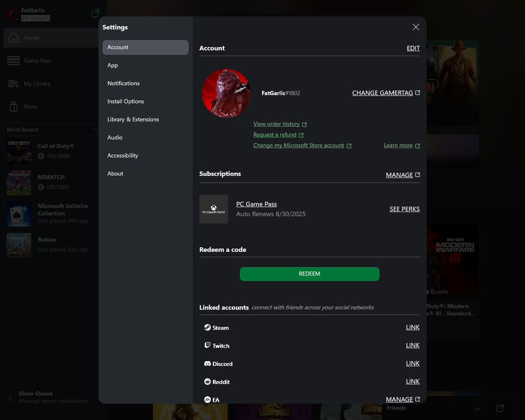Viewport: 525px width, 420px height.
Task: Click MANAGE next to Subscriptions
Action: click(403, 175)
